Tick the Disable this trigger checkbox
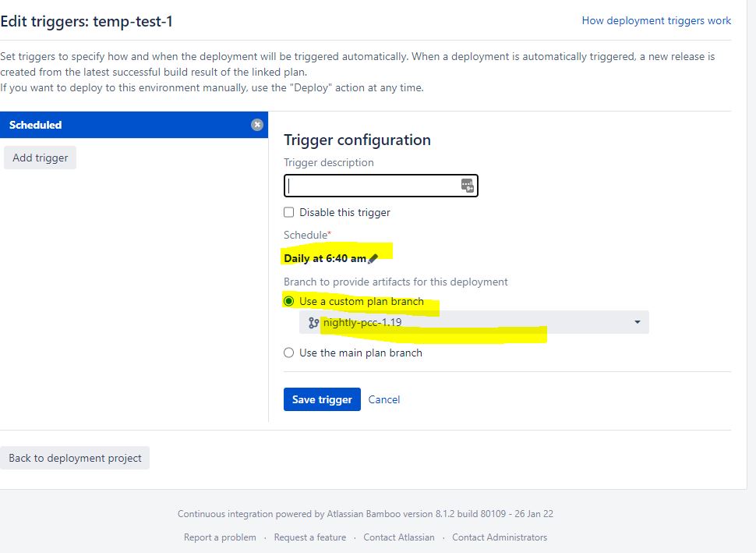Viewport: 756px width, 553px height. coord(289,212)
